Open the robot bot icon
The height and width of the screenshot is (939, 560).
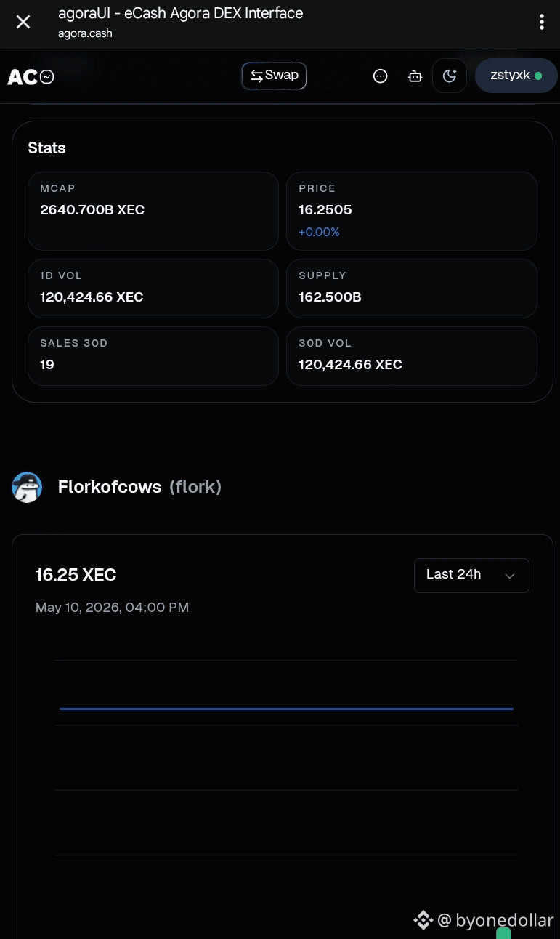(x=415, y=76)
